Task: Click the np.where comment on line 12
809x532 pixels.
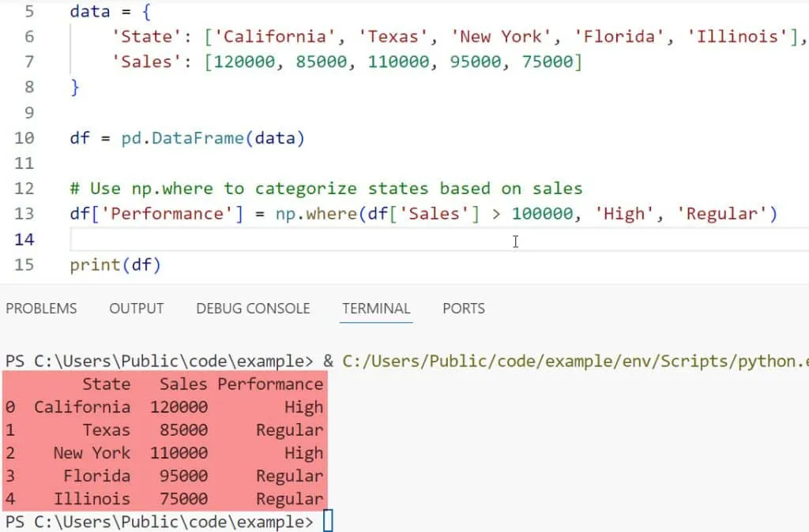Action: pos(325,189)
